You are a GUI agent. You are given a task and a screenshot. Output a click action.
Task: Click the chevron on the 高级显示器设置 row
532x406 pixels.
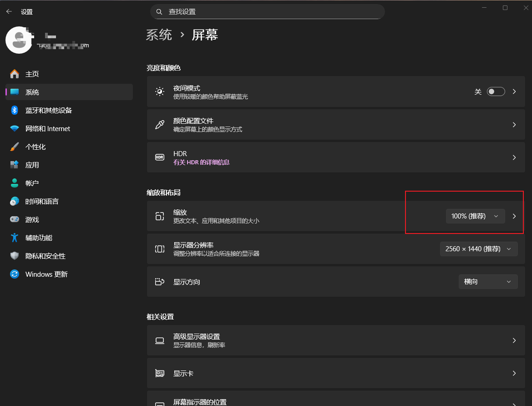(x=514, y=340)
